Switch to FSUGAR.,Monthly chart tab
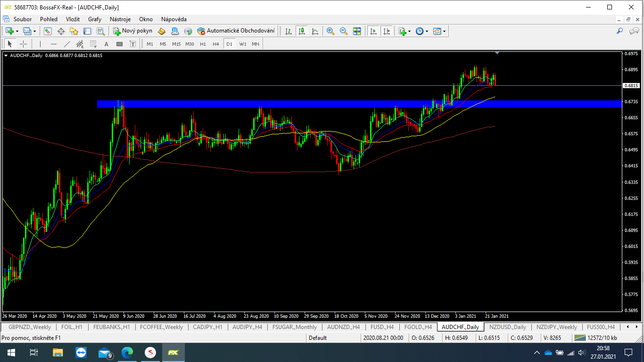The image size is (644, 362). coord(294,327)
